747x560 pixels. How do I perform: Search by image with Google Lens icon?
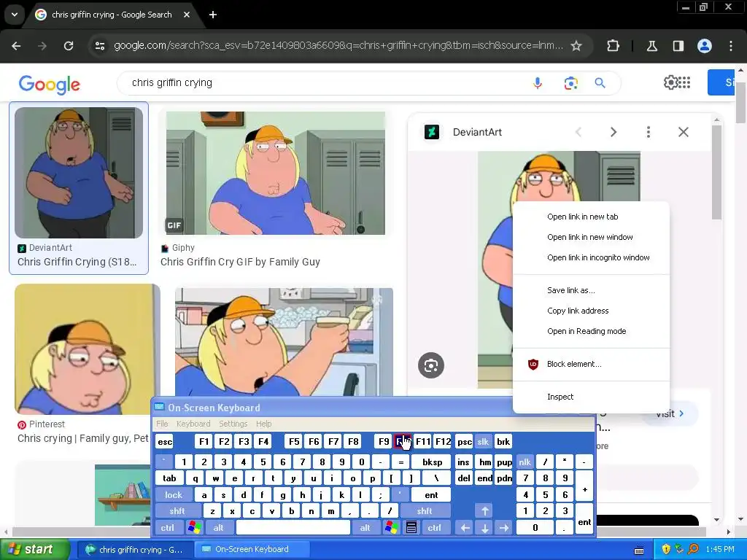click(570, 83)
